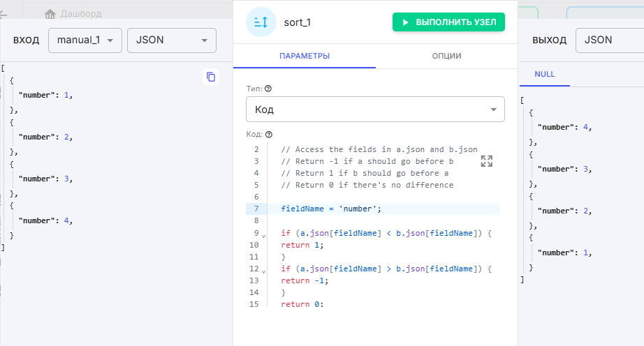This screenshot has height=346, width=644.
Task: Click the home icon beside Дашборд
Action: point(50,13)
